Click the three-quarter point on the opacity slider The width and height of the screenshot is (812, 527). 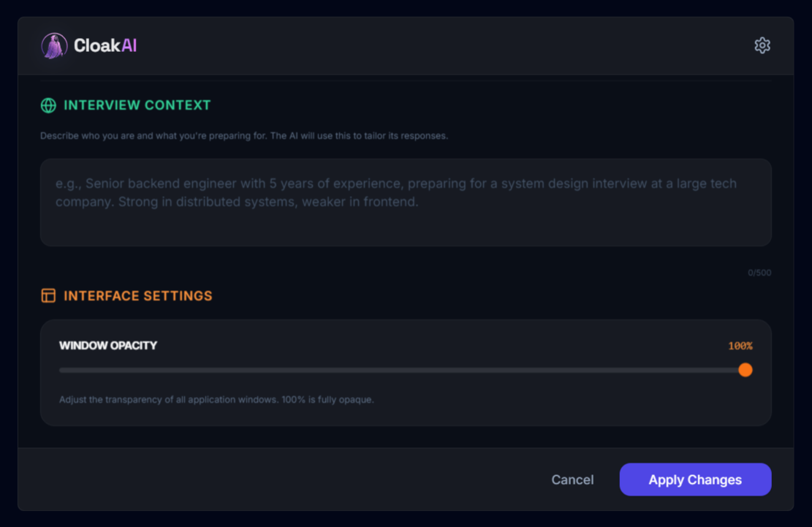point(574,370)
